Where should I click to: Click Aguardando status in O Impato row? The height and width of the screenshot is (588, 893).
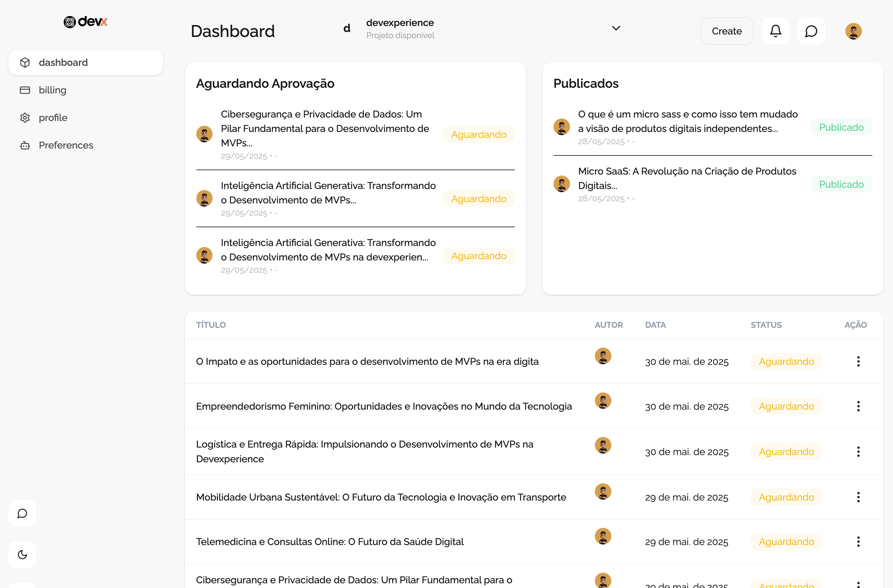(786, 361)
